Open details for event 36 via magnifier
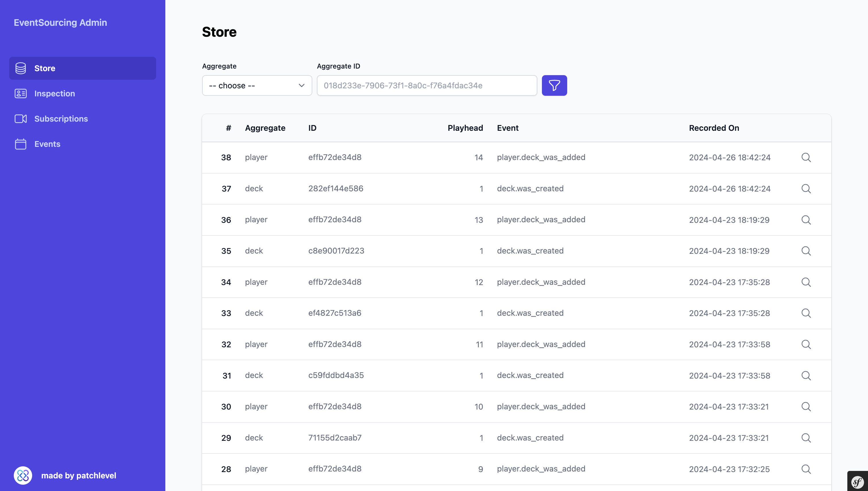This screenshot has width=868, height=491. click(x=806, y=220)
